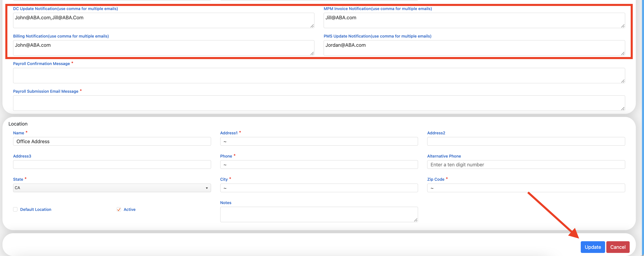
Task: Click the location Name field Office Address
Action: [112, 142]
